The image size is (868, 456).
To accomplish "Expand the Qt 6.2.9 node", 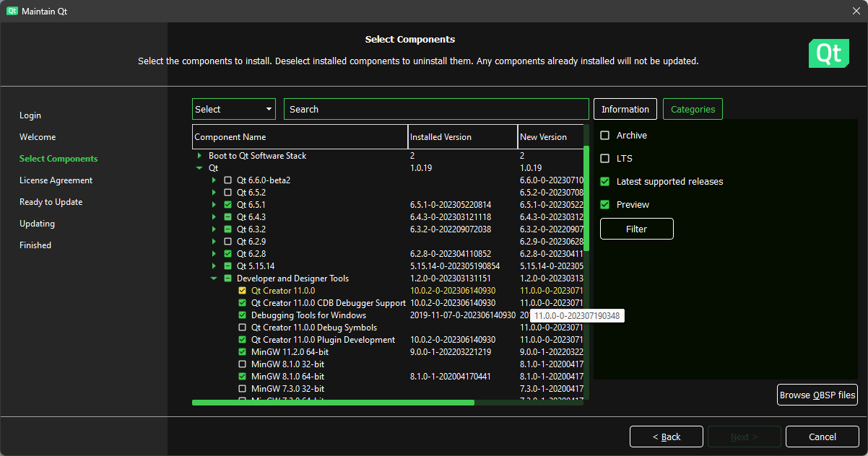I will [214, 242].
